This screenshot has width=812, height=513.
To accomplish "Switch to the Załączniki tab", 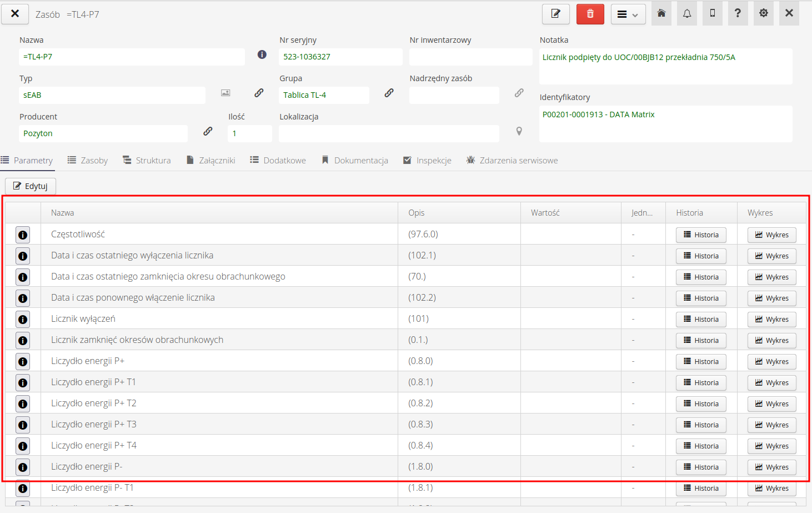I will click(211, 161).
